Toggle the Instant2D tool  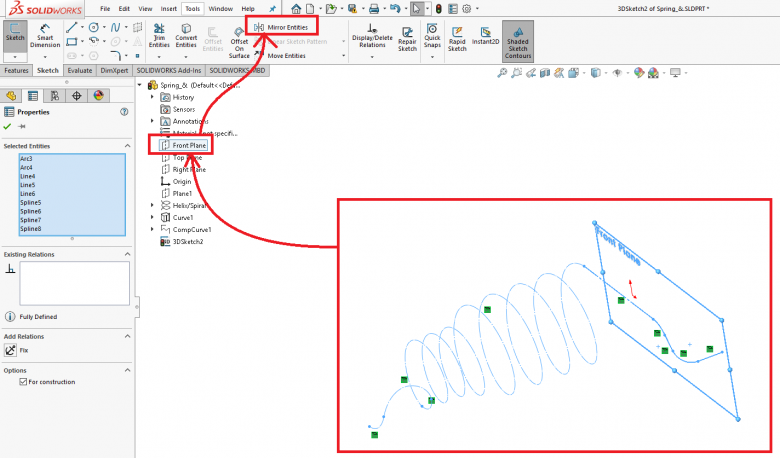click(486, 36)
